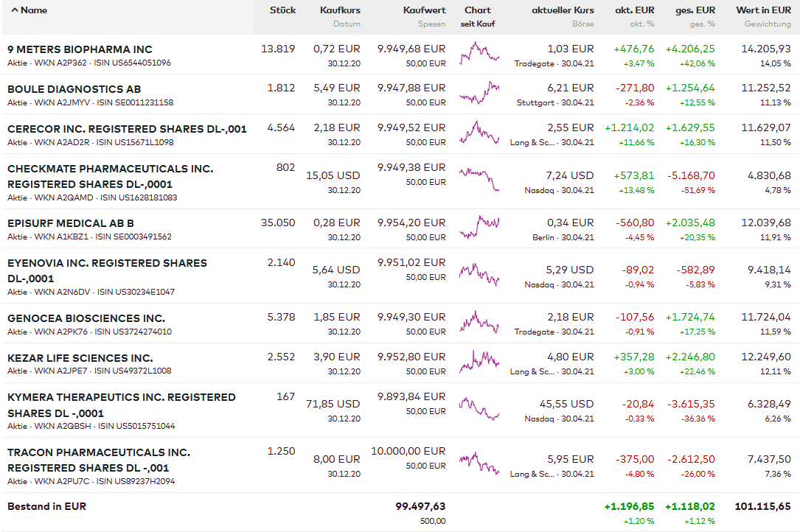
Task: Open the 9 Meters Biopharma sparkline chart
Action: pos(479,53)
